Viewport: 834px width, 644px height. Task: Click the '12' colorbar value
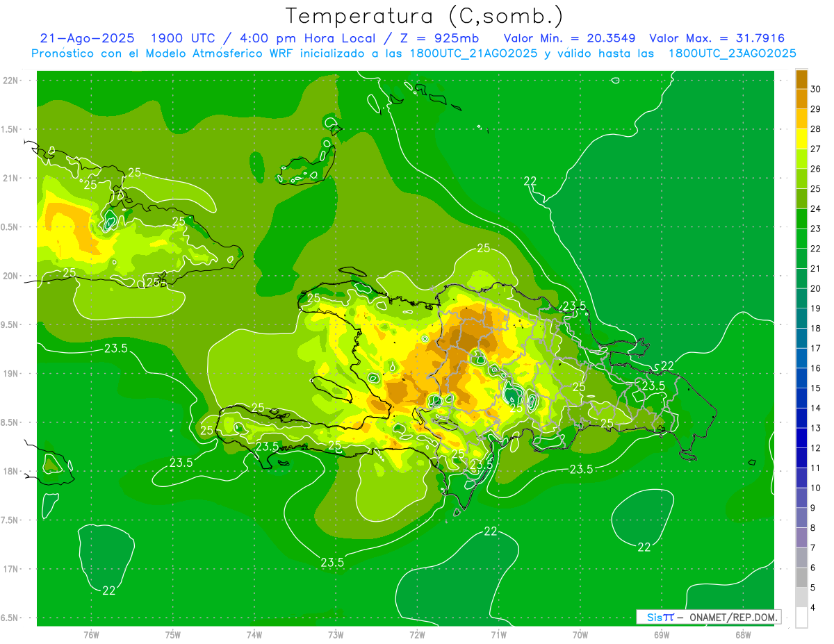click(x=816, y=448)
